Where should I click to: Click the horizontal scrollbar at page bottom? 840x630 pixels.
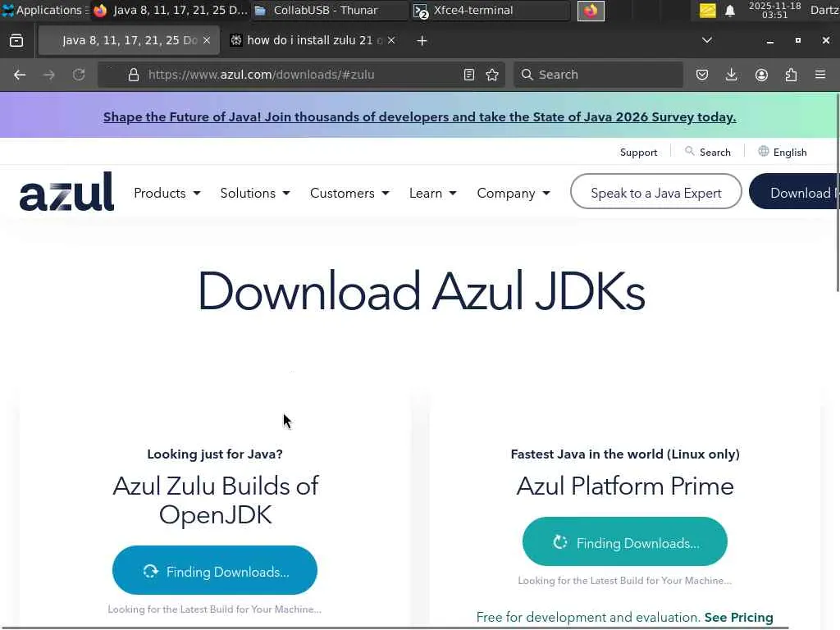[x=395, y=628]
